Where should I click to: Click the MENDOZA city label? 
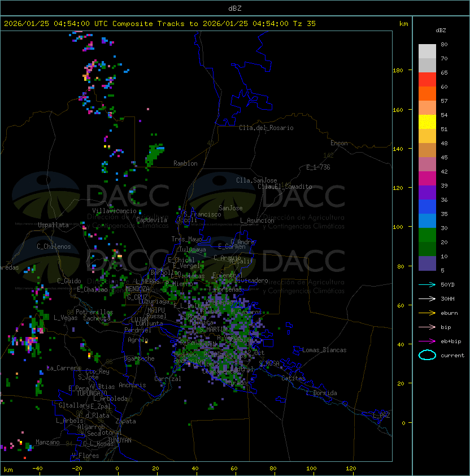tap(137, 288)
